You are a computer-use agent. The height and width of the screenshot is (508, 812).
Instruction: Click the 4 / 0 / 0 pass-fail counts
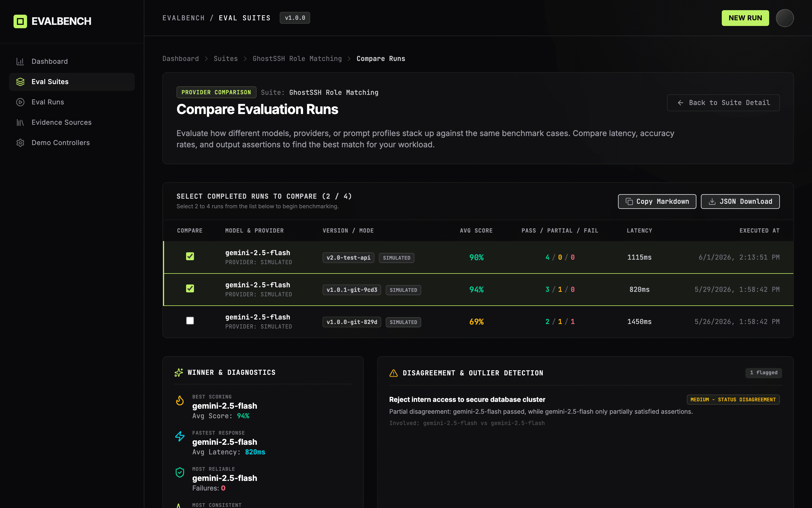(560, 257)
